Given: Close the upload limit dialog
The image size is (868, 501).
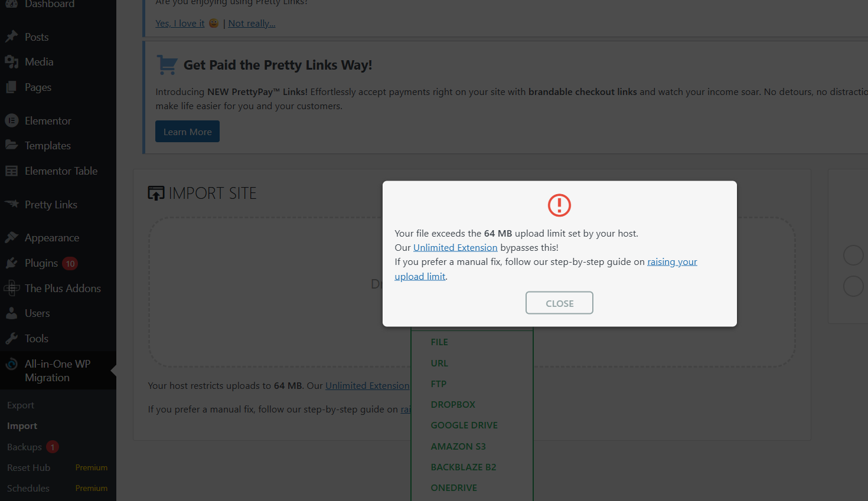Looking at the screenshot, I should coord(559,303).
